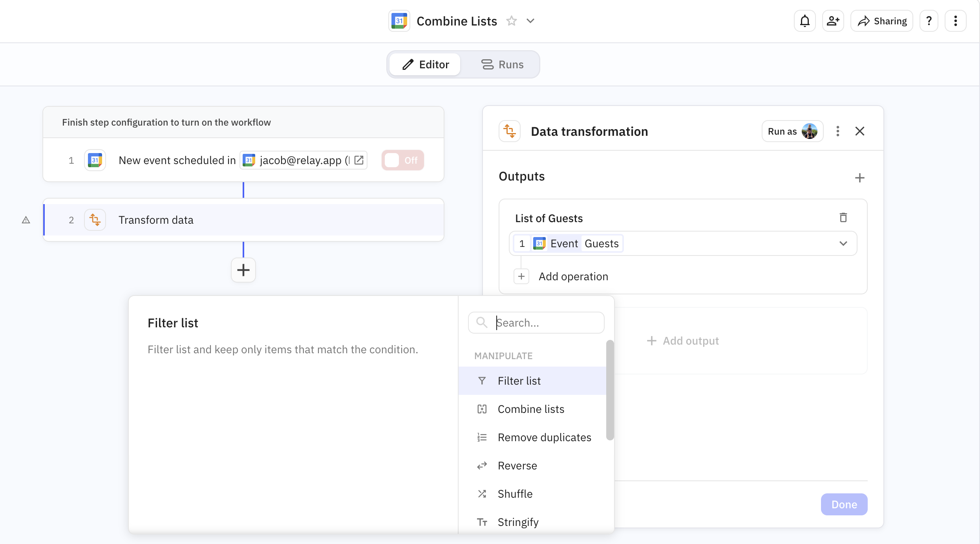Toggle the workflow Off switch
Screen dimensions: 980x544
(x=402, y=160)
